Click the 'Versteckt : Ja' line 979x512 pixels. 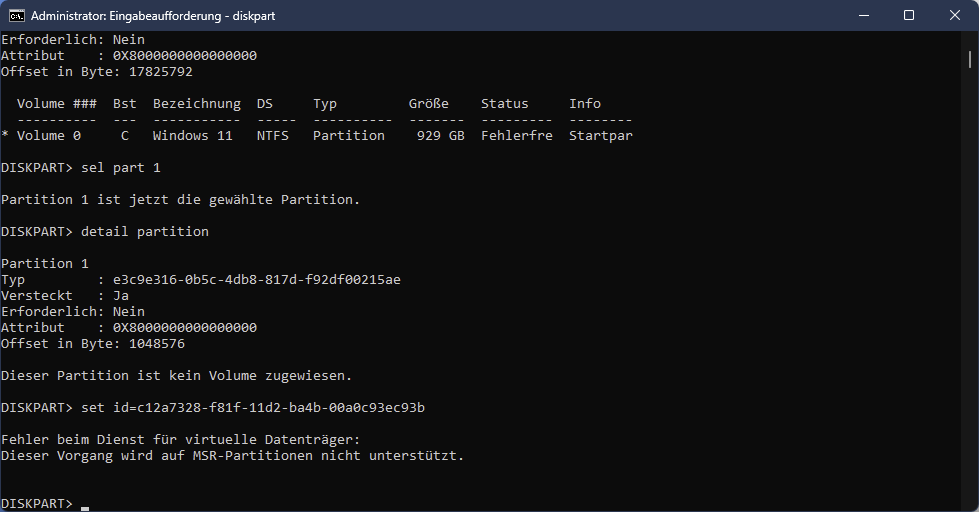[x=65, y=296]
